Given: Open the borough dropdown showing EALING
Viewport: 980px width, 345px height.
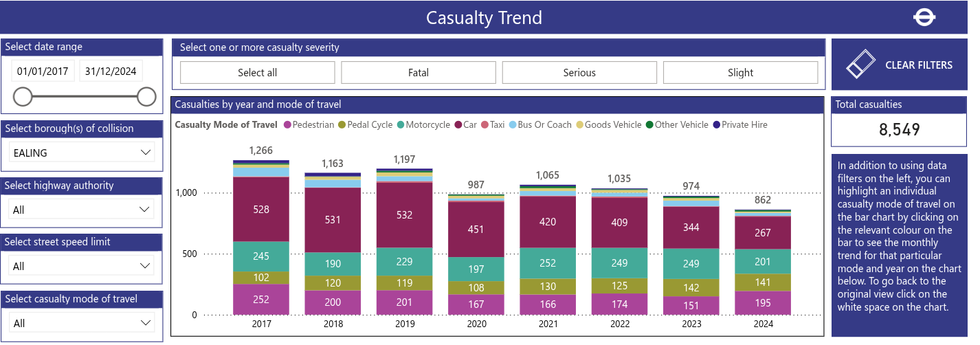Looking at the screenshot, I should click(82, 153).
